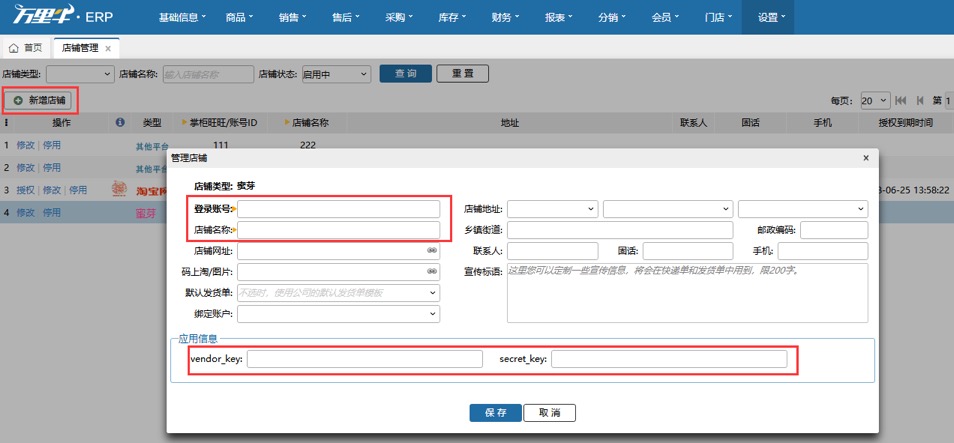Image resolution: width=954 pixels, height=443 pixels.
Task: Open first 店铺地址 province dropdown
Action: click(x=553, y=209)
